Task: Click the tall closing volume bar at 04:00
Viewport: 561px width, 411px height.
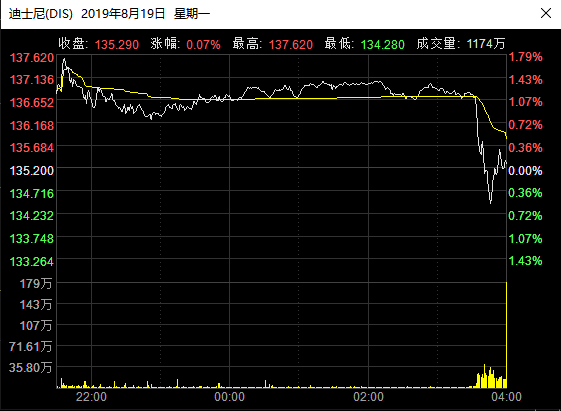Action: click(506, 335)
